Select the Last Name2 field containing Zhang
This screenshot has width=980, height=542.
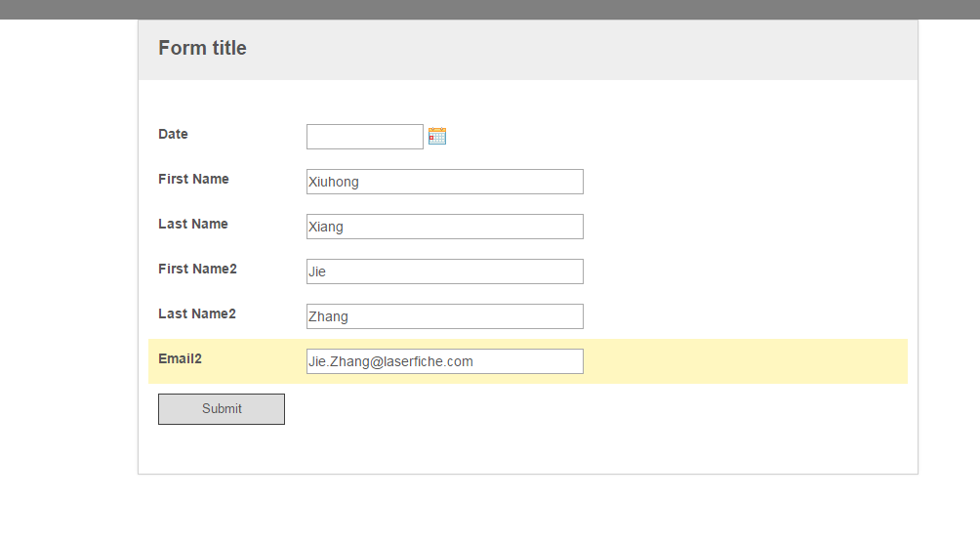point(444,317)
